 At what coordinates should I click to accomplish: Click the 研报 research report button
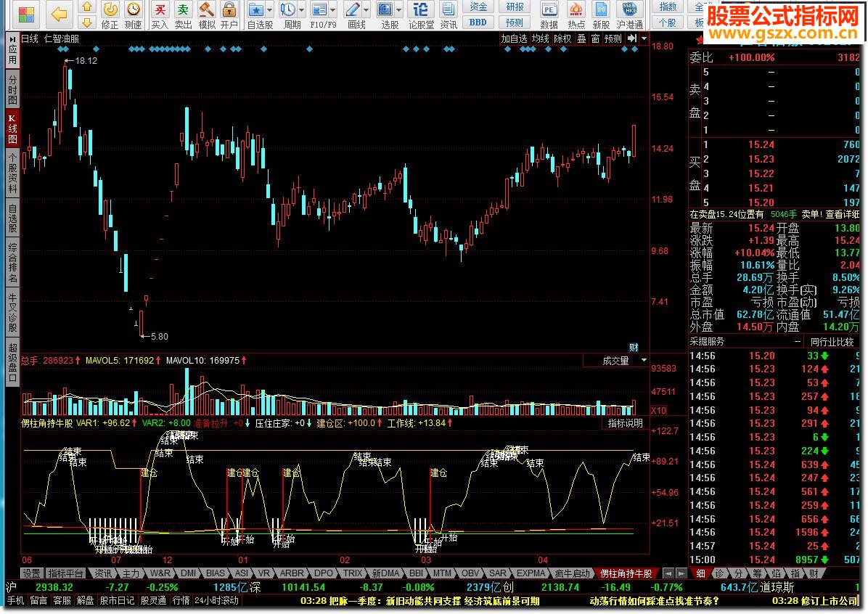pos(515,7)
